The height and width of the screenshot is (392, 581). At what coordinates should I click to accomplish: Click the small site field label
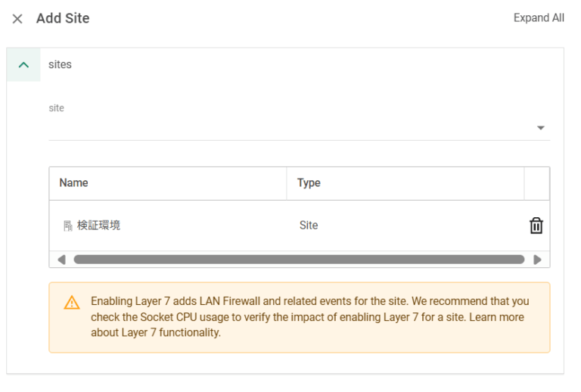point(57,108)
